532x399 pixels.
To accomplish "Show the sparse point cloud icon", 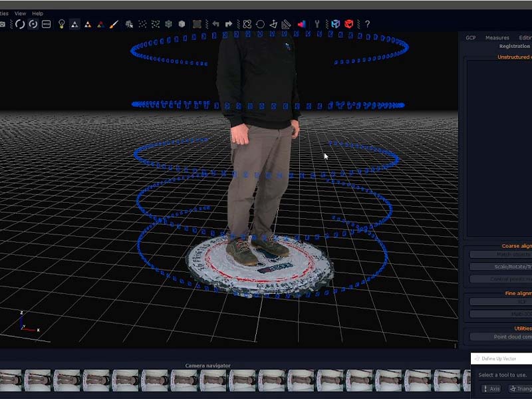I will coord(142,24).
